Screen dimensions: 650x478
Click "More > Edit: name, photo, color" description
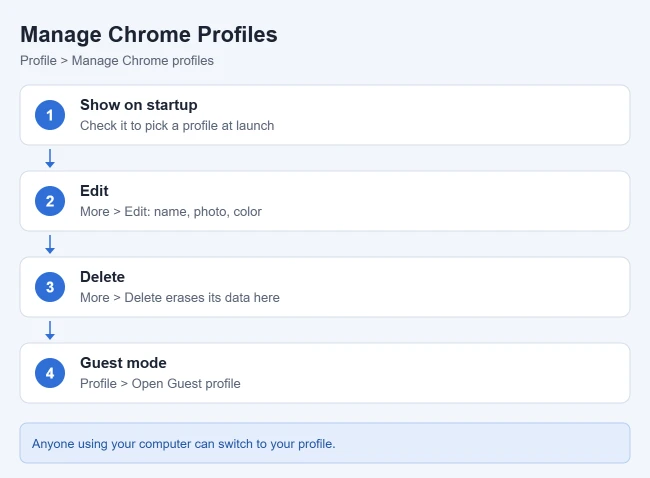(x=171, y=211)
